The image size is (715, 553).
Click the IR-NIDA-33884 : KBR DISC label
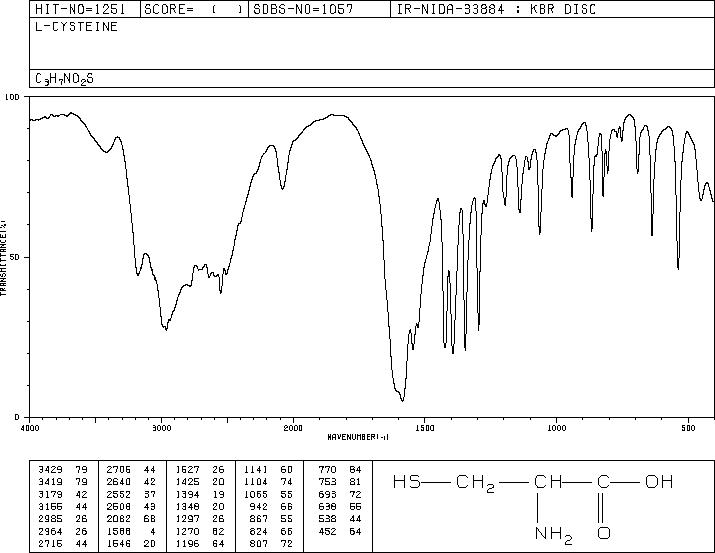tap(496, 9)
